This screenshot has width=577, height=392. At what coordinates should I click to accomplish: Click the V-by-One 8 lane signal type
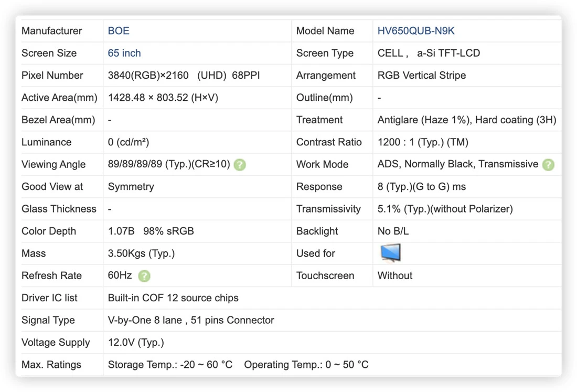tap(191, 320)
